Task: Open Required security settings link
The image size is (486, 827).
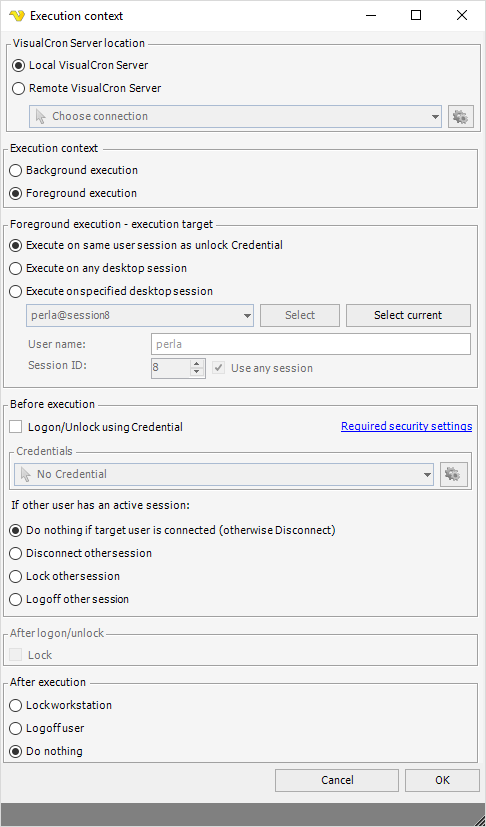Action: point(406,426)
